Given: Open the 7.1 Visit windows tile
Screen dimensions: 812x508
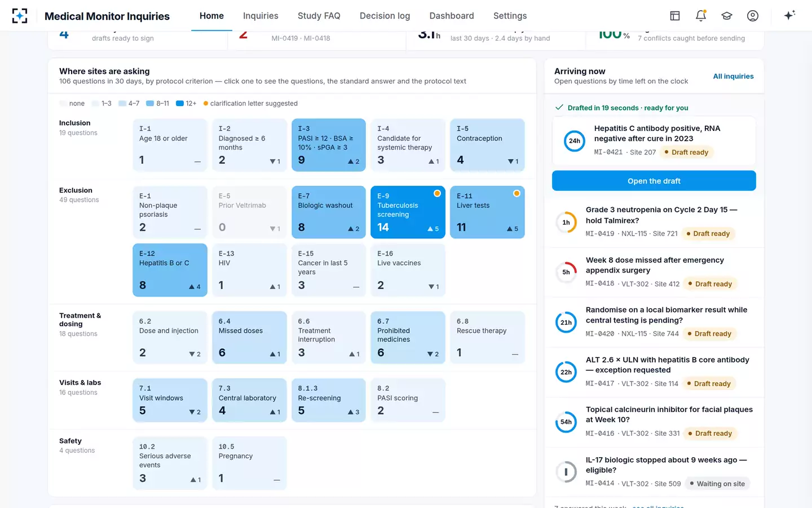Looking at the screenshot, I should pyautogui.click(x=170, y=400).
